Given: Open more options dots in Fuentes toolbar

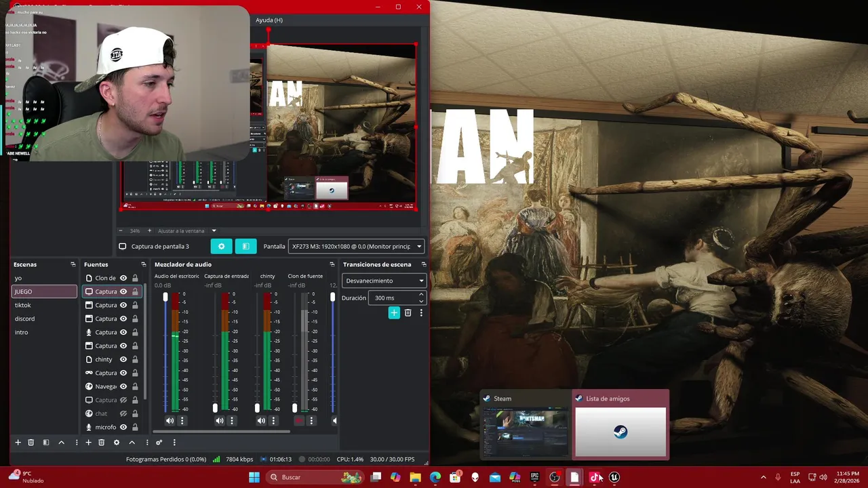Looking at the screenshot, I should click(146, 443).
